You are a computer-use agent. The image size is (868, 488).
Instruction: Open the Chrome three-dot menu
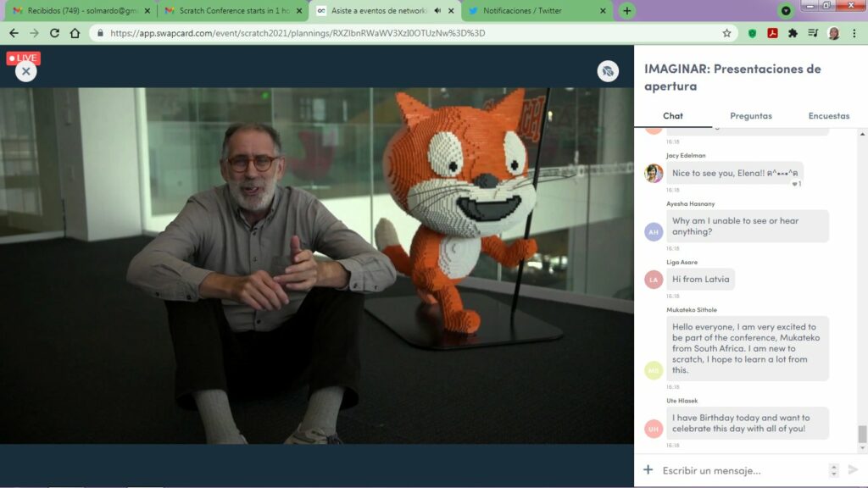pos(854,33)
